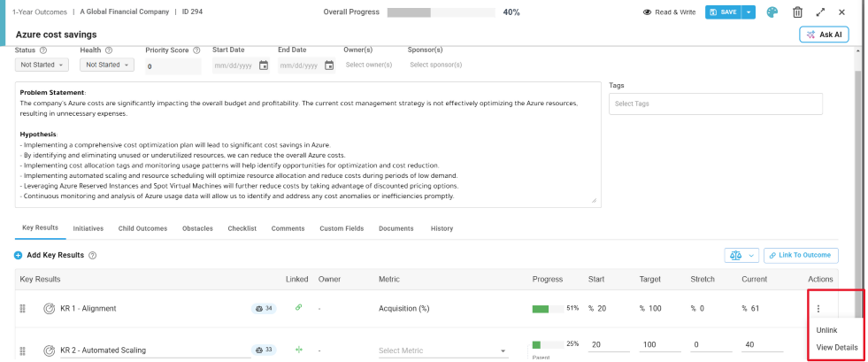The width and height of the screenshot is (868, 362).
Task: Close the Azure cost savings panel
Action: point(841,12)
